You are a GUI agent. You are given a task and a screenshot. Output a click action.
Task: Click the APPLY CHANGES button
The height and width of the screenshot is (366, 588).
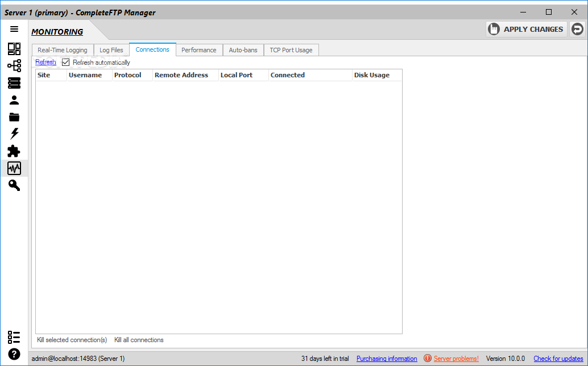coord(526,29)
